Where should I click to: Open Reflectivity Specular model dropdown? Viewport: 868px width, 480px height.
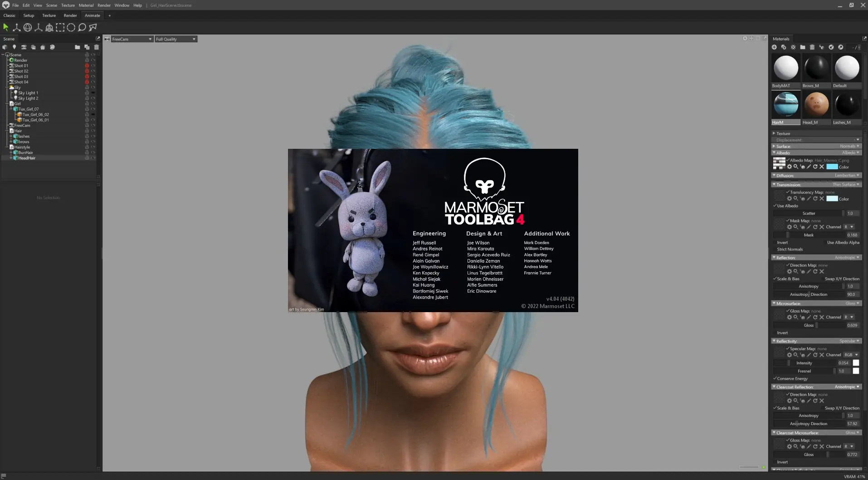click(x=849, y=341)
